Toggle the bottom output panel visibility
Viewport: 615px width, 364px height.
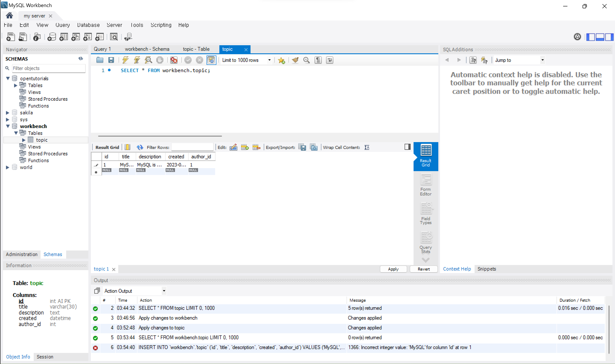[600, 37]
